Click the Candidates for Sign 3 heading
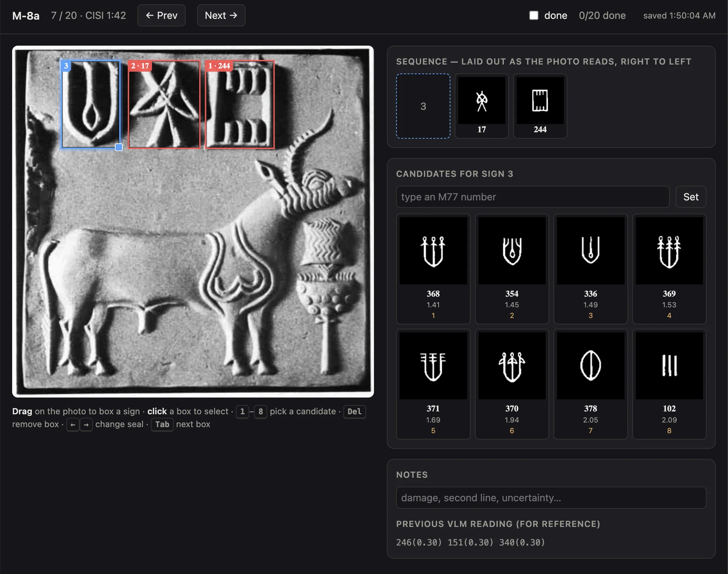728x574 pixels. (x=455, y=174)
